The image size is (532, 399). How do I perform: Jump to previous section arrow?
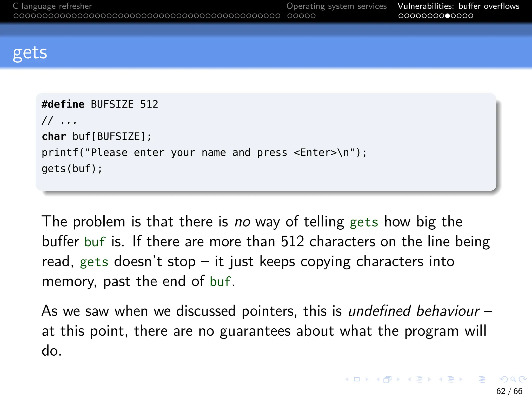coord(441,380)
